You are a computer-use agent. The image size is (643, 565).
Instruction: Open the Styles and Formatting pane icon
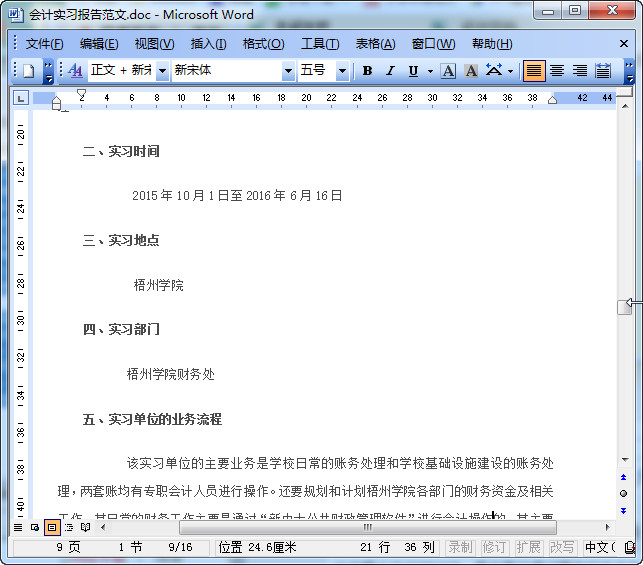(x=75, y=71)
